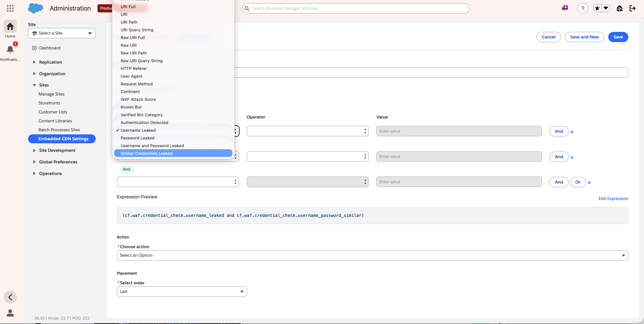The image size is (644, 324).
Task: Click the blue Save button
Action: click(x=618, y=37)
